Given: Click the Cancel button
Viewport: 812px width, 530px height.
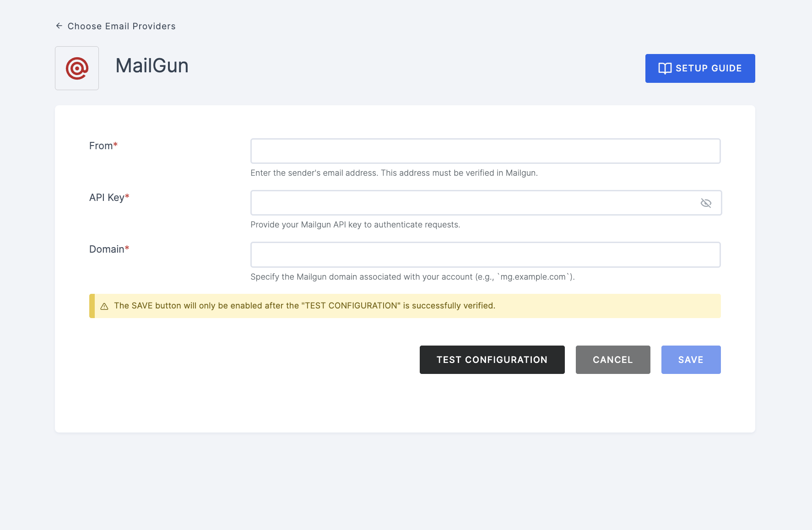Looking at the screenshot, I should tap(613, 360).
